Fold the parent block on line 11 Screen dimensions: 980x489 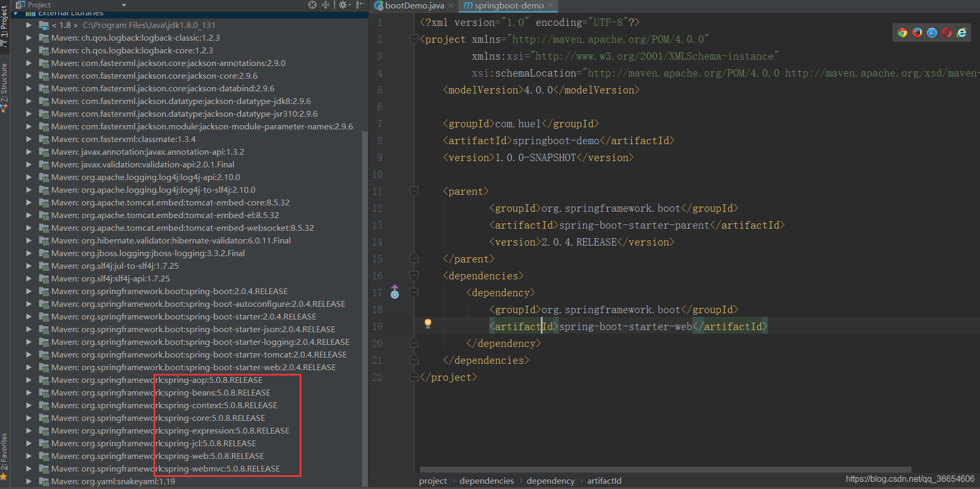414,191
